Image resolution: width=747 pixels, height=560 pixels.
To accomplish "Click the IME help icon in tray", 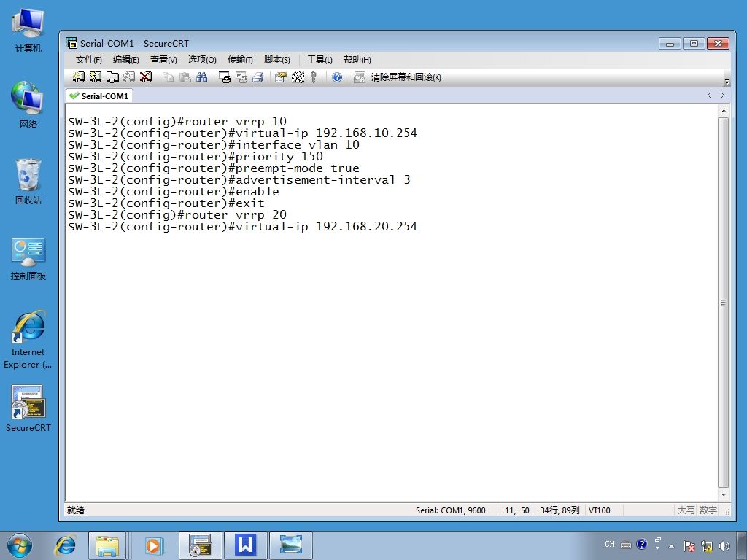I will tap(642, 544).
